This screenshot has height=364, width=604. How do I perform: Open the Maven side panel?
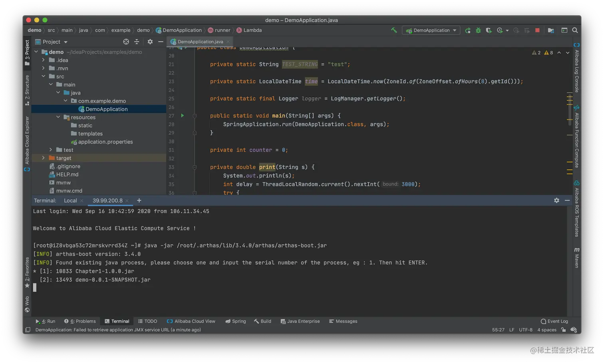[x=577, y=257]
